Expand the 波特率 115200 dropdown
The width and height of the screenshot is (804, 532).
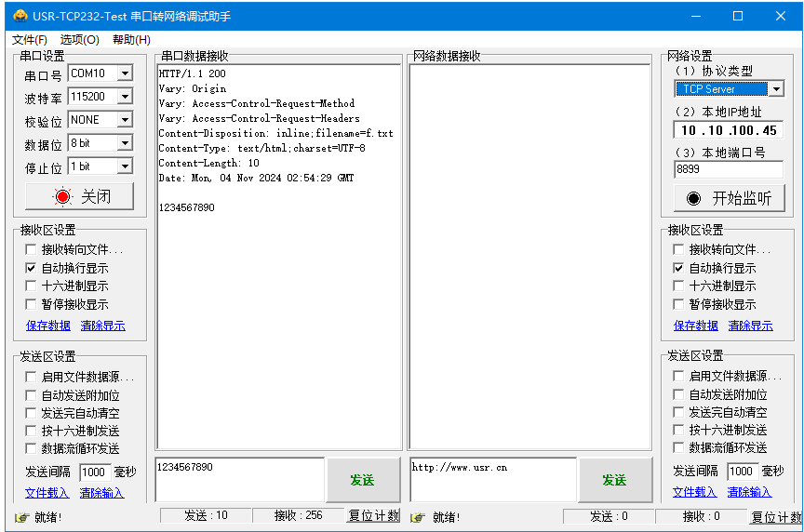point(125,97)
